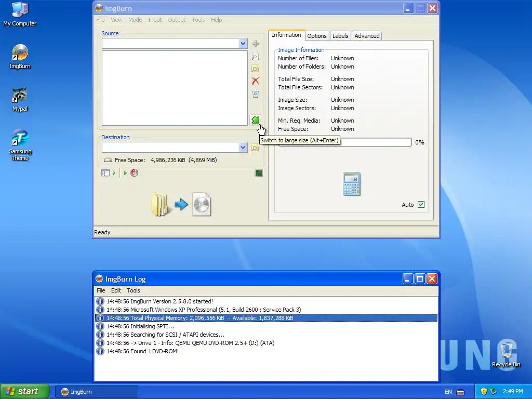Open File menu in ImgBurn Log window
532x399 pixels.
[101, 290]
